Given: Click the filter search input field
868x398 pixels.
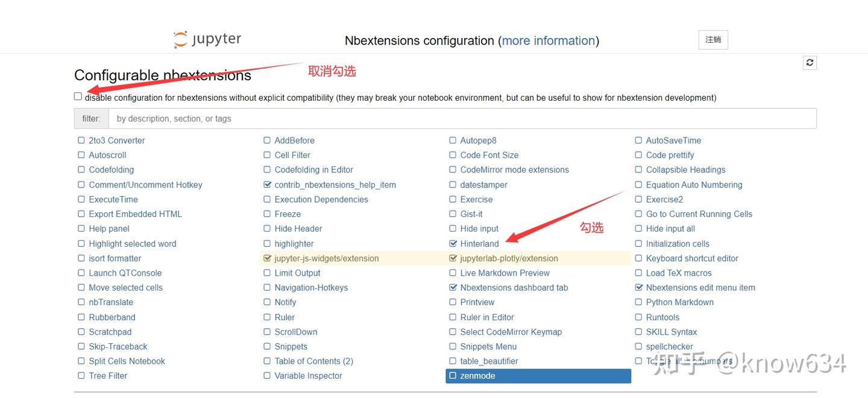Looking at the screenshot, I should pos(462,119).
